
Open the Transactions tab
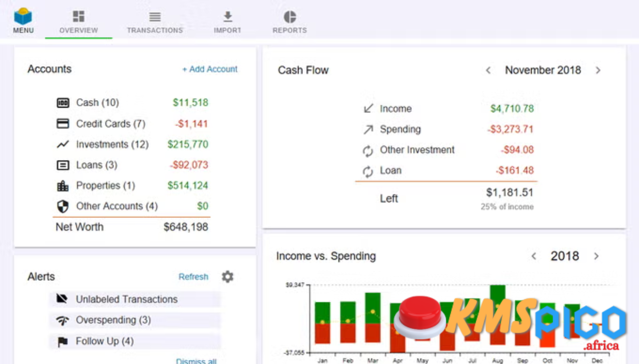[x=155, y=22]
